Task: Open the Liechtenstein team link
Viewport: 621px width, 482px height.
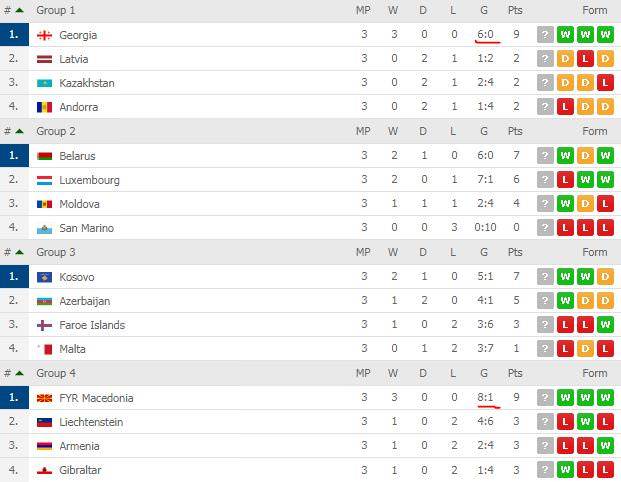Action: tap(91, 422)
